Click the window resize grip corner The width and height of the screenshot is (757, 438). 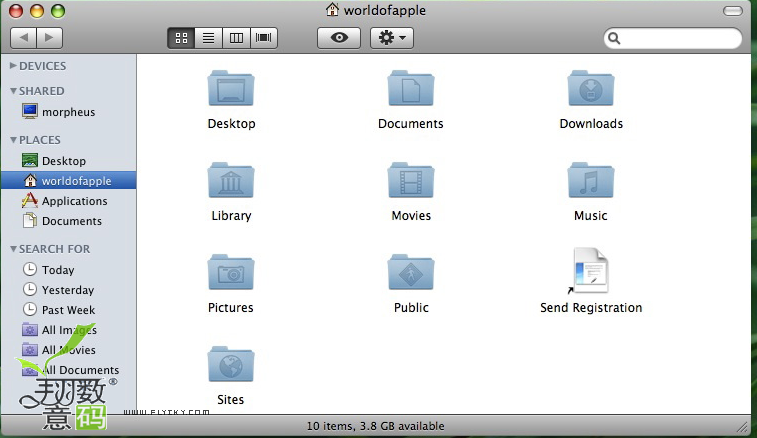(x=742, y=426)
